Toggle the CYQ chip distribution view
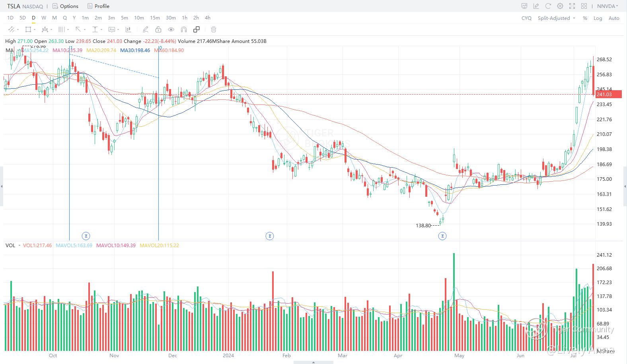The image size is (627, 364). [526, 18]
